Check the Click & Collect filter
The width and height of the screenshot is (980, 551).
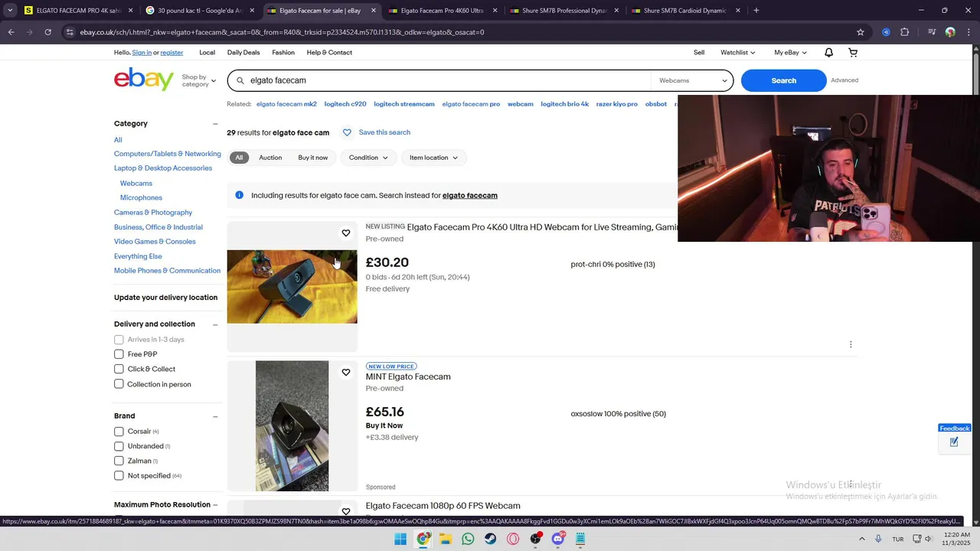(119, 369)
